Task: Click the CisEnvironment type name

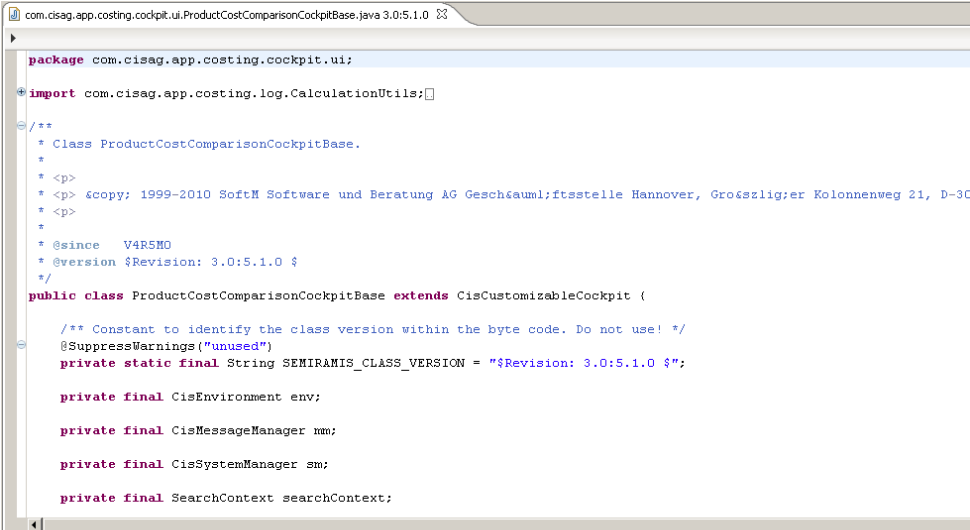Action: coord(226,397)
